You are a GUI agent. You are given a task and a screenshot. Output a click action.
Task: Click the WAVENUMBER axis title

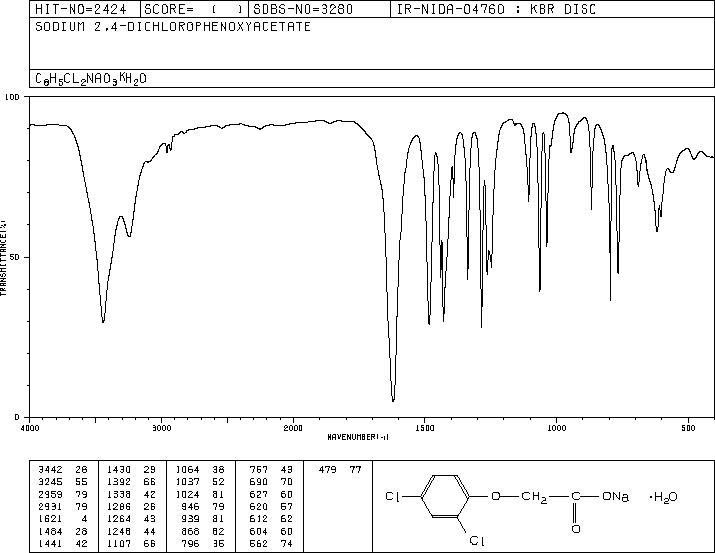(x=358, y=437)
